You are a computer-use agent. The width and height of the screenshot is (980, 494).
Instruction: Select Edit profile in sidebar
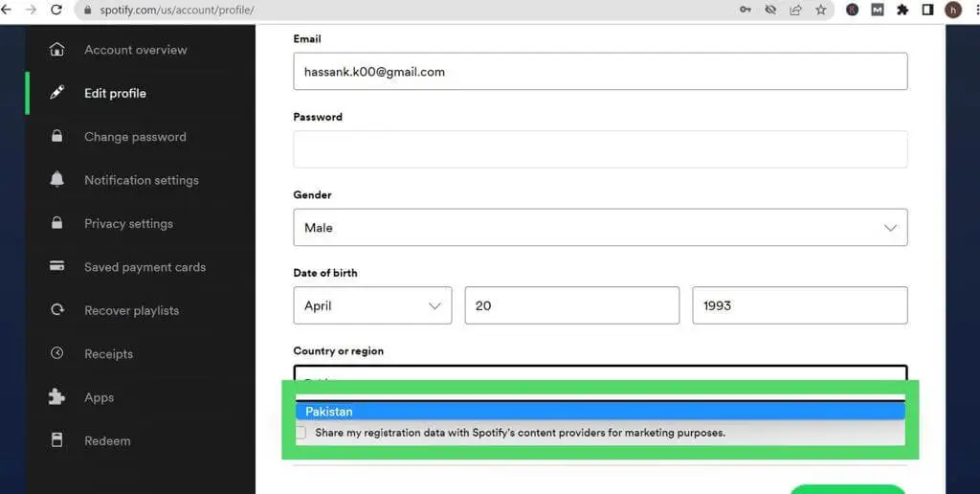[115, 93]
